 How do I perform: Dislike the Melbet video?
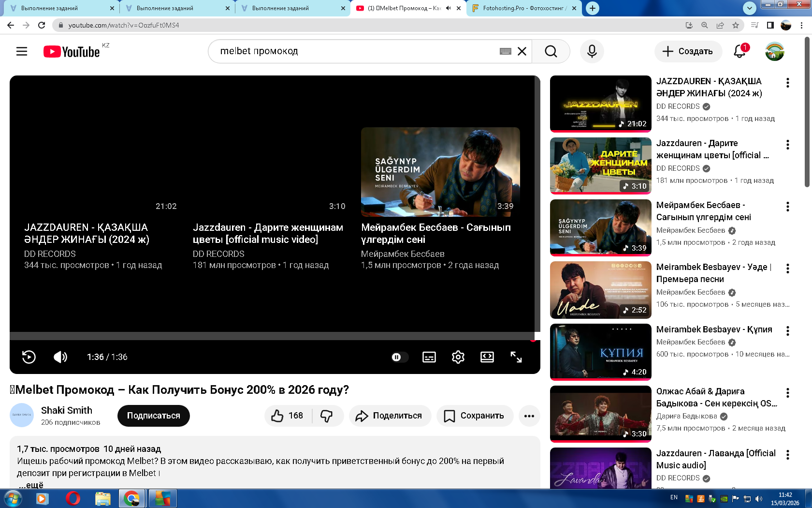coord(327,416)
